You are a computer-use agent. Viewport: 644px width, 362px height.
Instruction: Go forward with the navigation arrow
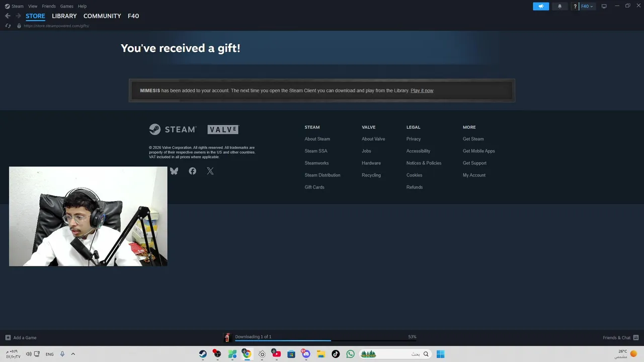pyautogui.click(x=18, y=16)
